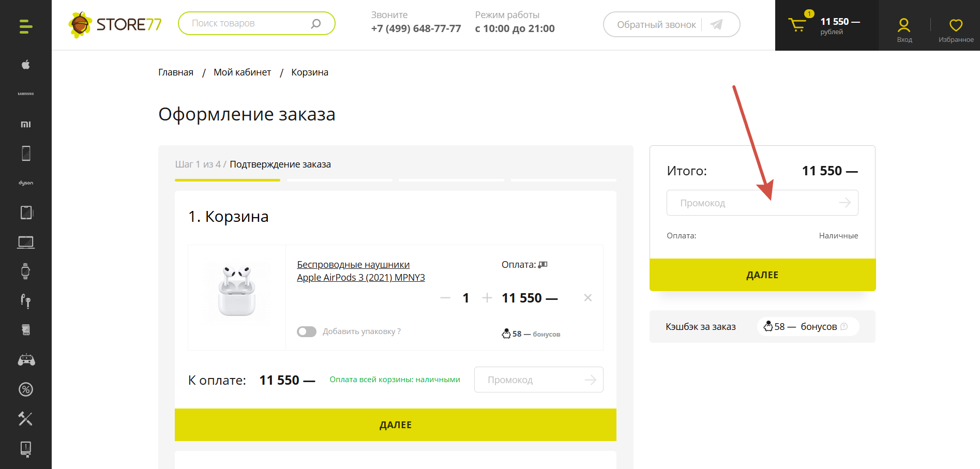Open the Xiaomi category in sidebar

26,124
